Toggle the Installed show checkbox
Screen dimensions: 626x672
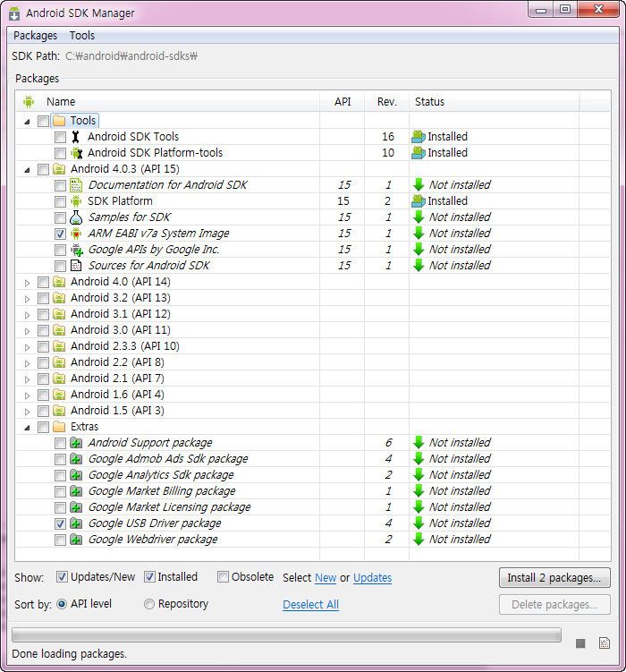point(149,577)
